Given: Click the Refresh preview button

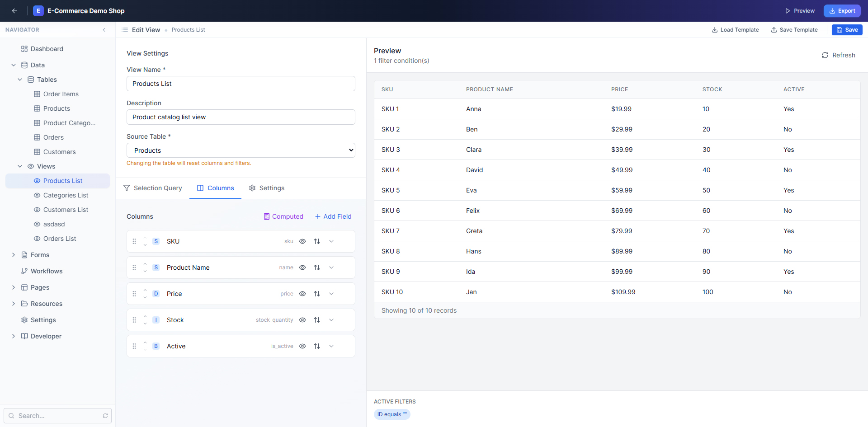Looking at the screenshot, I should pos(838,55).
